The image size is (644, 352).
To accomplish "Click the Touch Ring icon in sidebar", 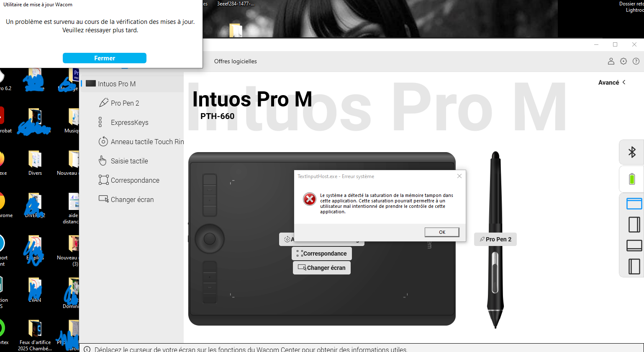I will (103, 141).
